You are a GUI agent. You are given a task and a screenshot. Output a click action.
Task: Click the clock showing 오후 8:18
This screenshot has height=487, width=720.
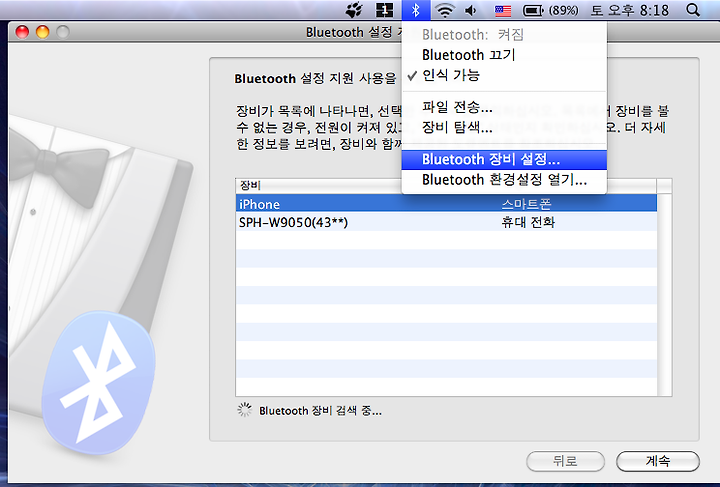coord(630,10)
